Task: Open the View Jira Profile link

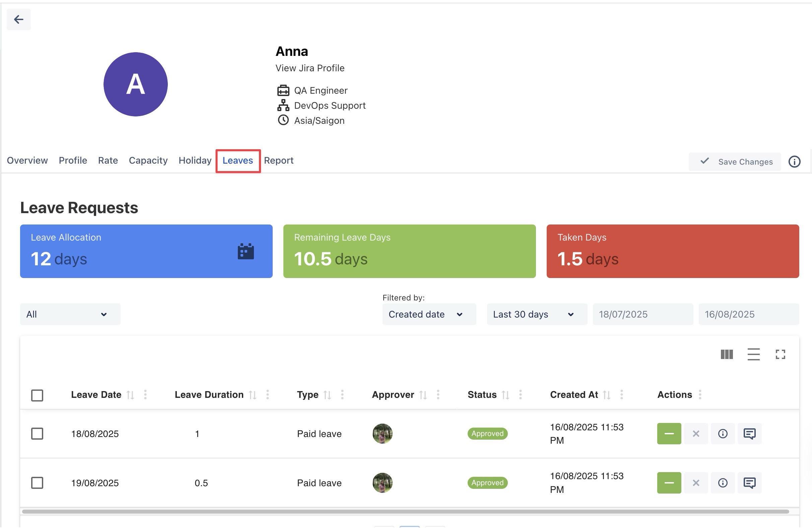Action: pyautogui.click(x=310, y=68)
